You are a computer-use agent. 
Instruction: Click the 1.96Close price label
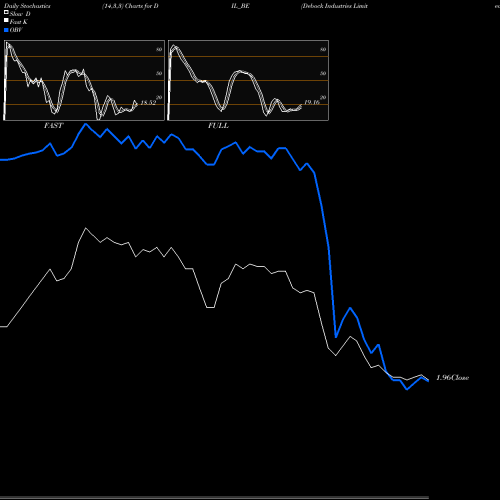click(x=453, y=378)
